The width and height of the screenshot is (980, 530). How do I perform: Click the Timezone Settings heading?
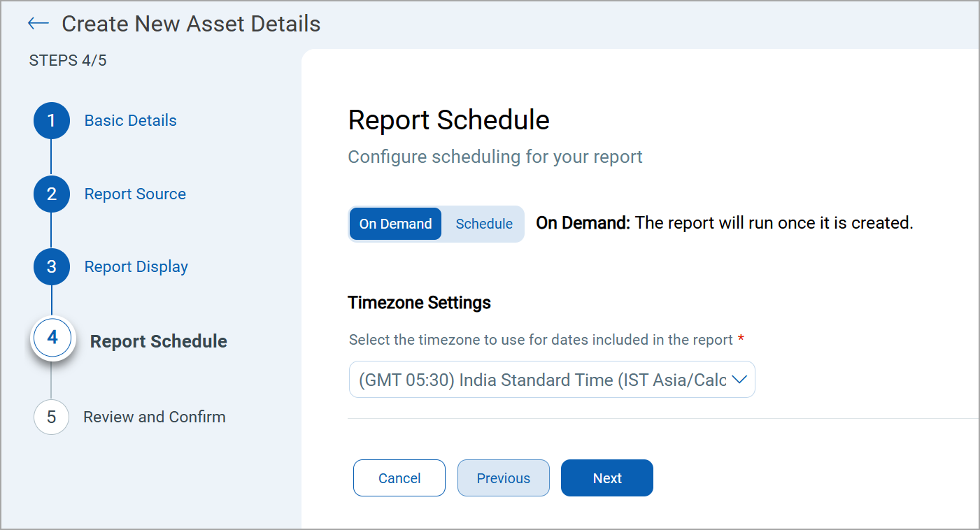point(420,303)
